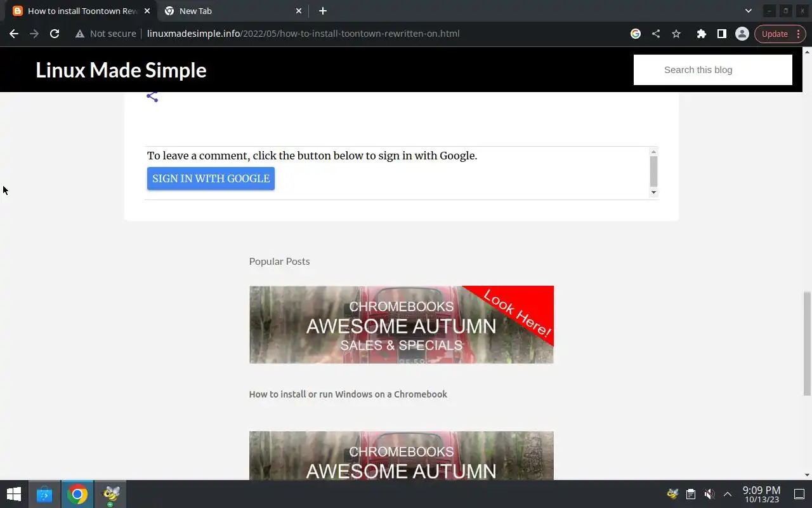The image size is (812, 508).
Task: Open the second Chromebooks Awesome Autumn banner
Action: (x=401, y=455)
